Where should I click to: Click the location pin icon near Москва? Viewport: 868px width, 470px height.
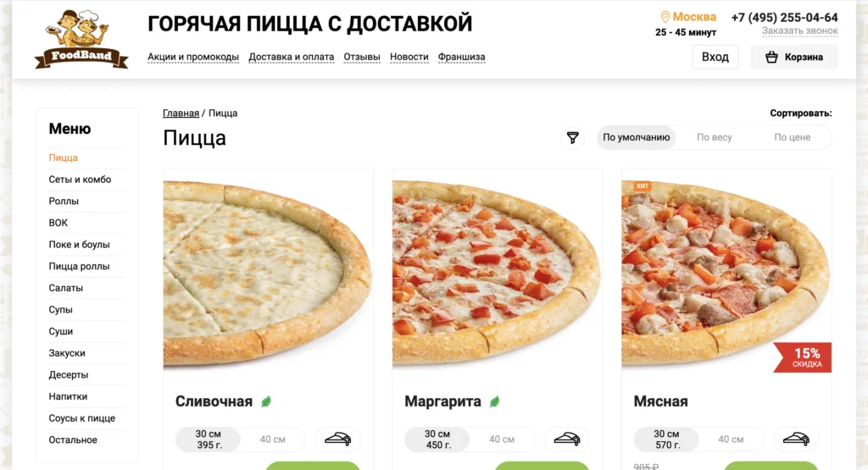(665, 17)
